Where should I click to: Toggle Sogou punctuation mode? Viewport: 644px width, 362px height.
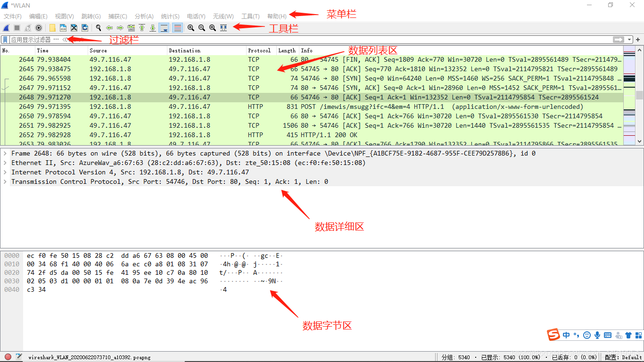(x=577, y=336)
